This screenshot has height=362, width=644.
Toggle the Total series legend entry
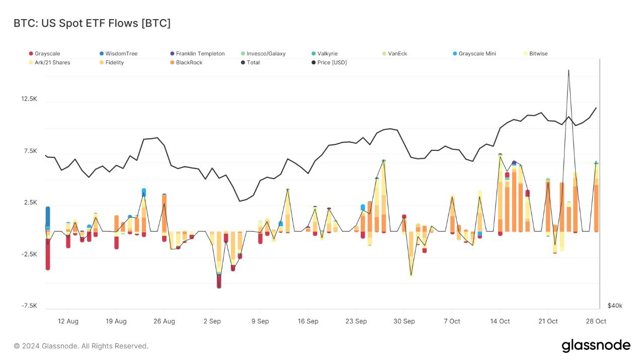tap(250, 62)
